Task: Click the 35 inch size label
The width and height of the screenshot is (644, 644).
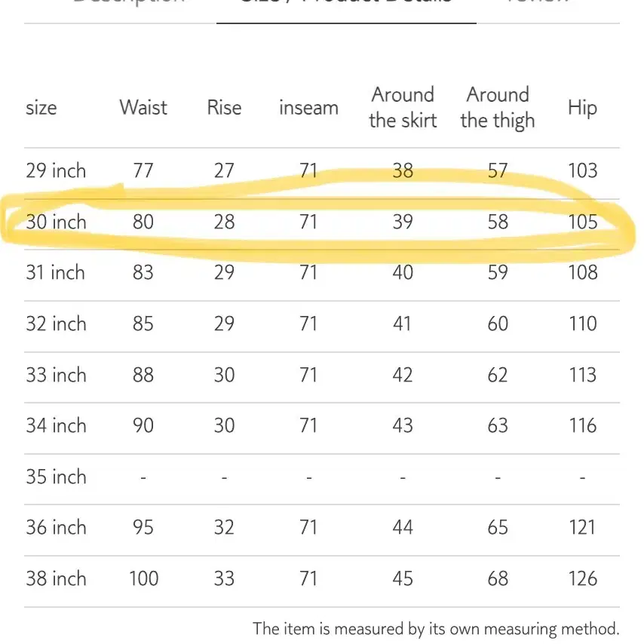Action: tap(57, 477)
